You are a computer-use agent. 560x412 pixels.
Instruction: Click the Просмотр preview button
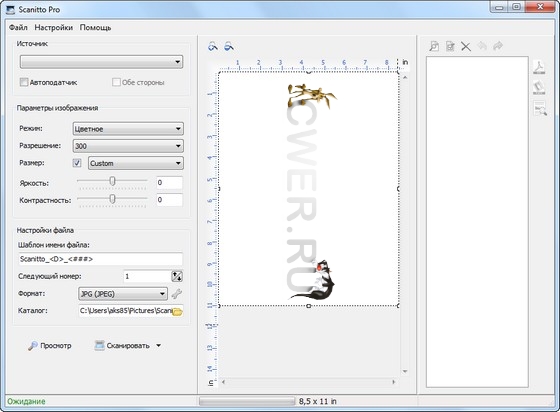[x=50, y=346]
